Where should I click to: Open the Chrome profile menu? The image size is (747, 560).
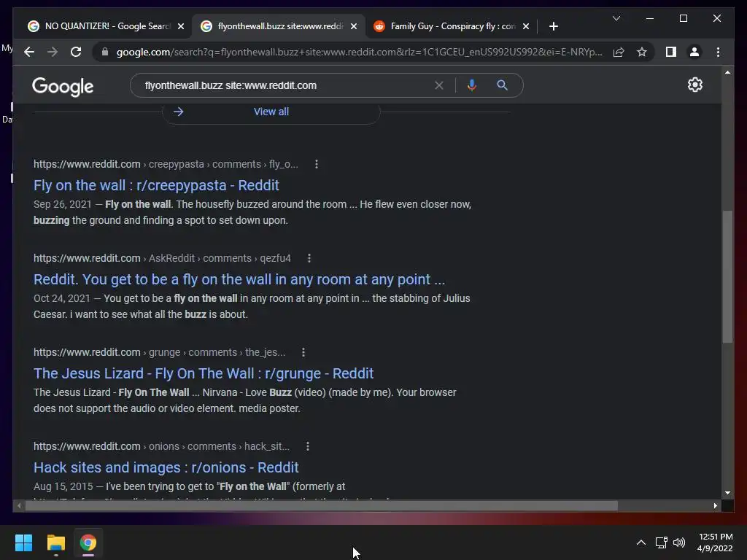[694, 52]
